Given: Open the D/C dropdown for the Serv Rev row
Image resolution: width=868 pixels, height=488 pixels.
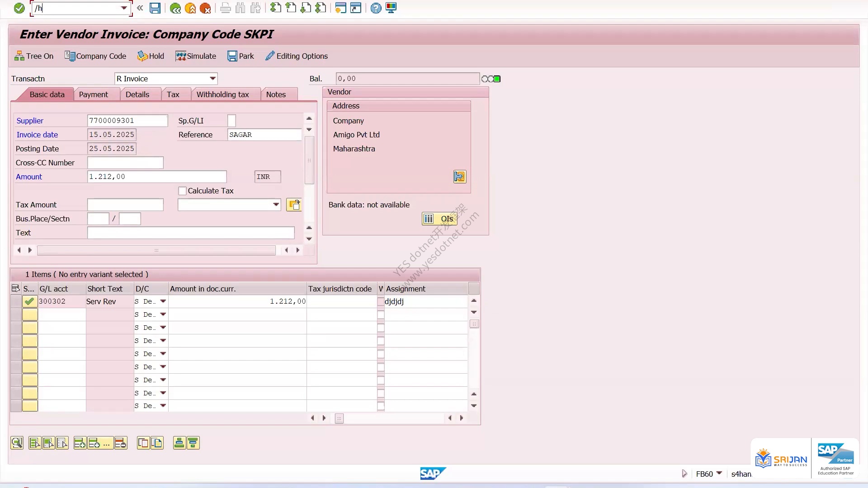Looking at the screenshot, I should [163, 301].
